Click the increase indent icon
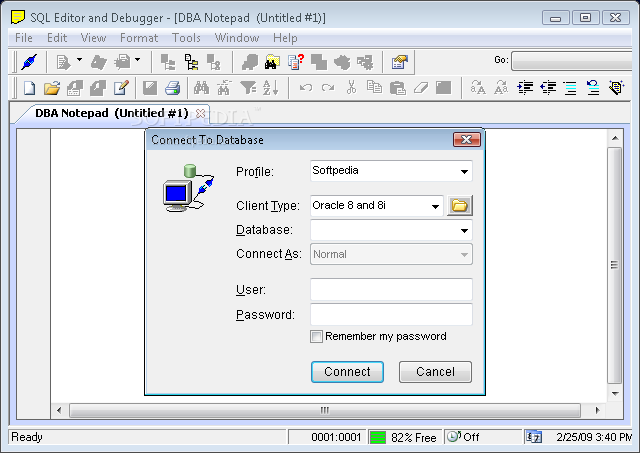The width and height of the screenshot is (640, 453). pyautogui.click(x=524, y=88)
